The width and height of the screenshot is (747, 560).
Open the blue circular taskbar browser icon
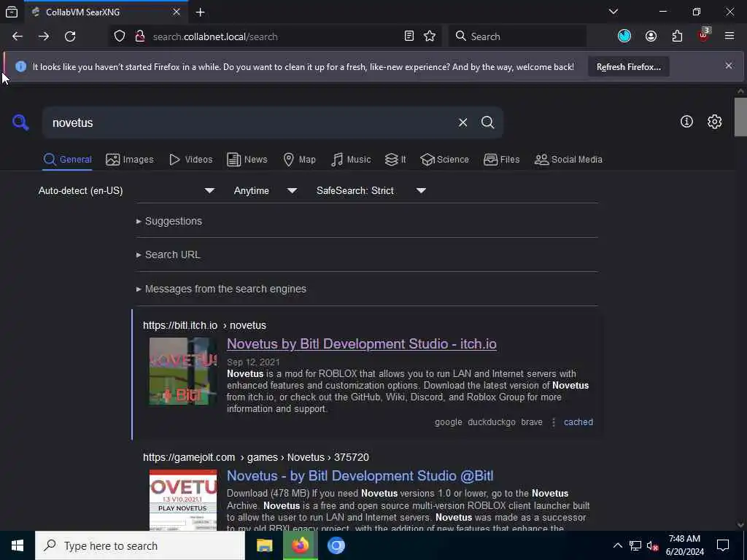336,545
